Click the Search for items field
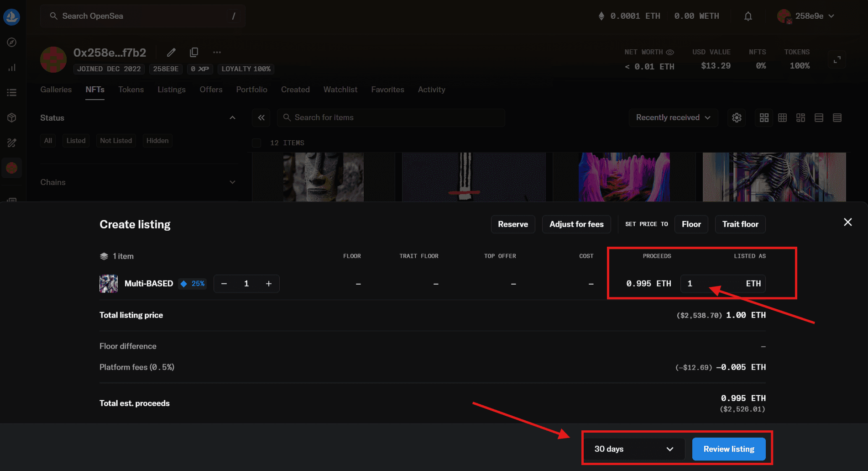 pyautogui.click(x=391, y=118)
